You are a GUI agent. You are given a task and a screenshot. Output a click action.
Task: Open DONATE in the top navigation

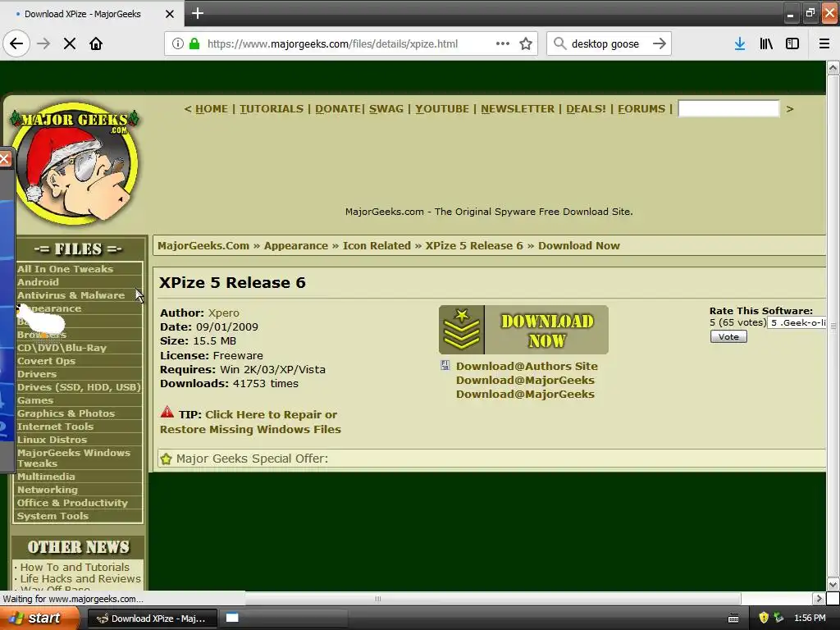click(337, 109)
